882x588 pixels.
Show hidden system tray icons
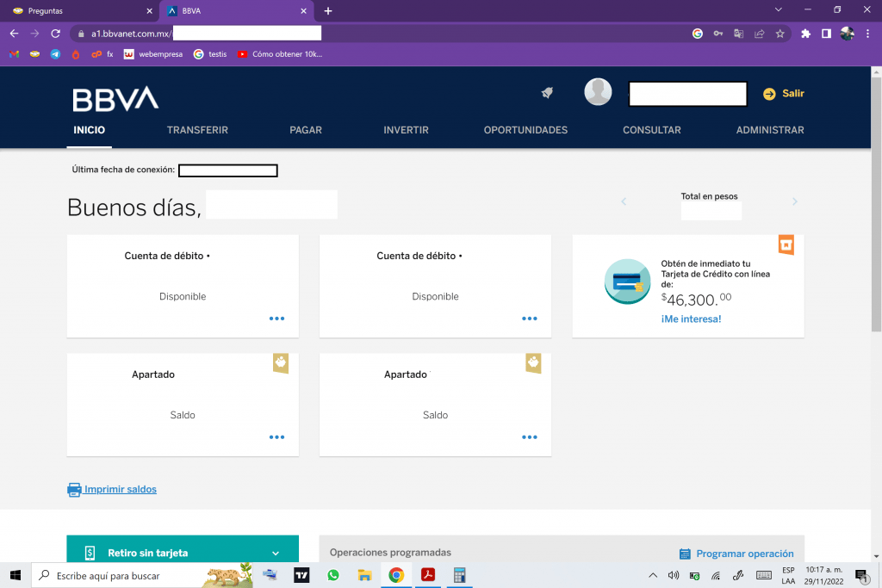click(653, 575)
